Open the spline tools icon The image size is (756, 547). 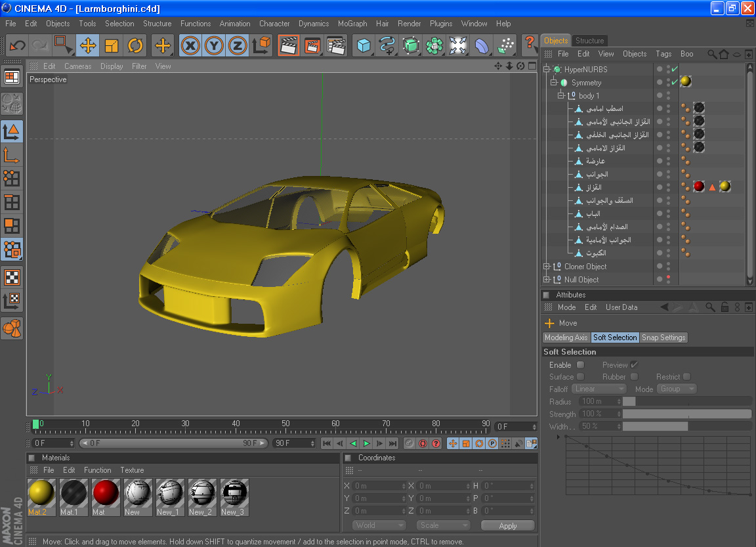tap(387, 46)
